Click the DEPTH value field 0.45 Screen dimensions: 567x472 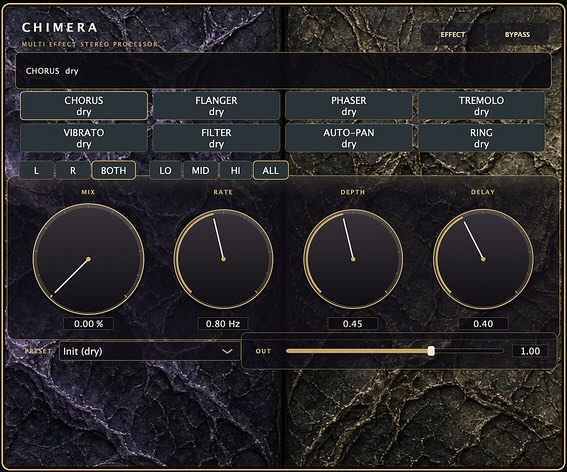[x=353, y=323]
